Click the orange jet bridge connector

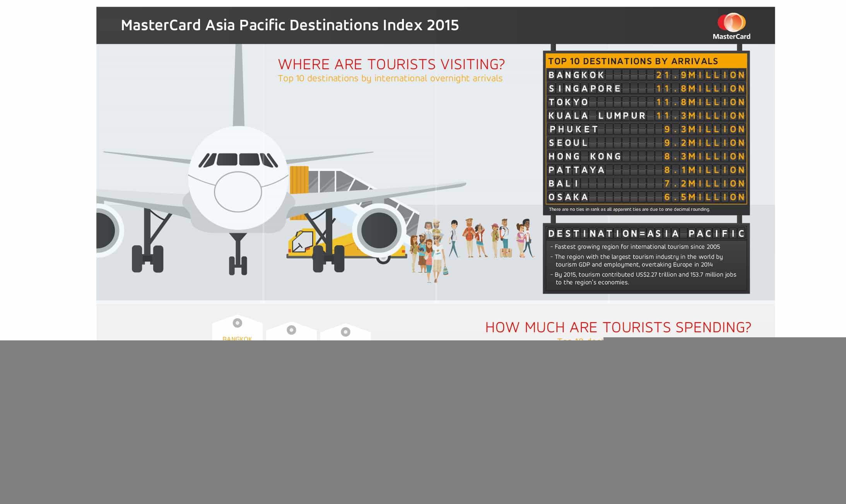click(x=299, y=180)
